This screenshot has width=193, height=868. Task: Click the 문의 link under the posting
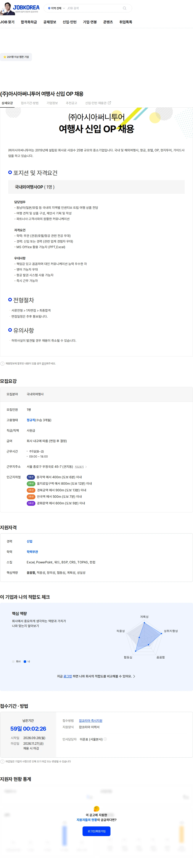point(44,364)
